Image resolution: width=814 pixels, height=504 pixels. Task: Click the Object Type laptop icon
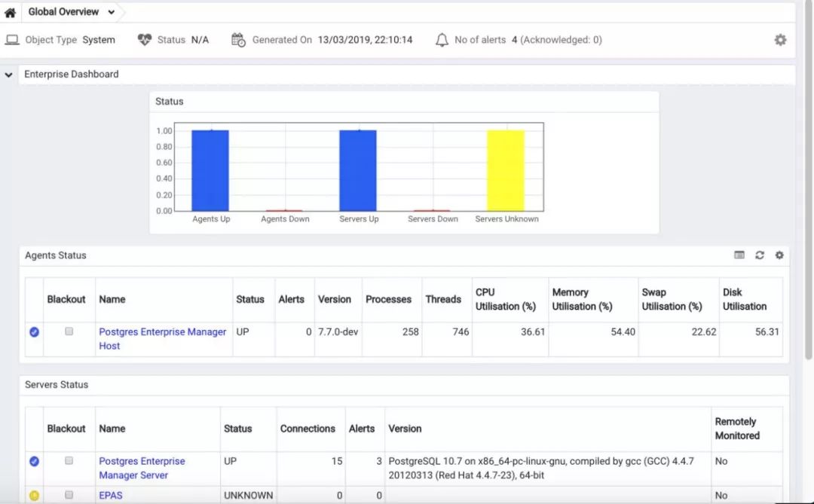click(x=12, y=40)
